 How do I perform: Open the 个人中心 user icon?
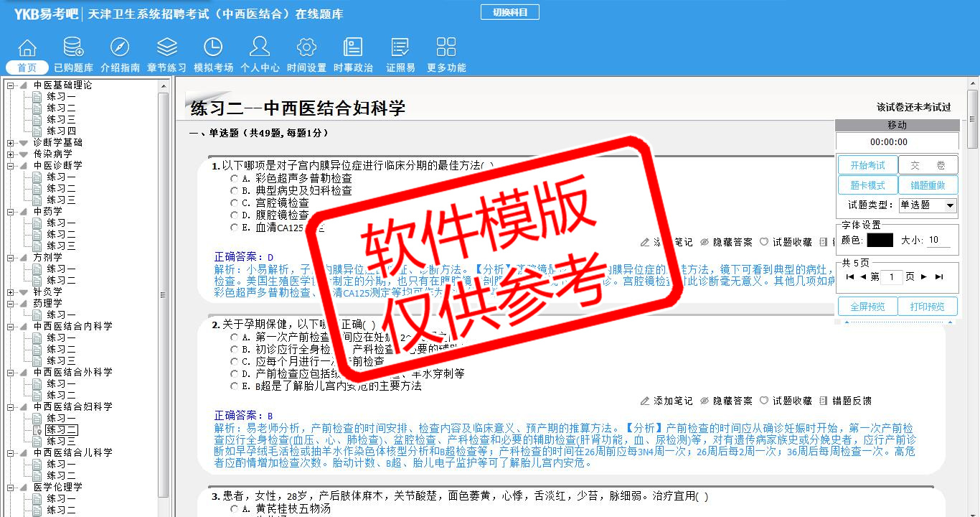[260, 48]
